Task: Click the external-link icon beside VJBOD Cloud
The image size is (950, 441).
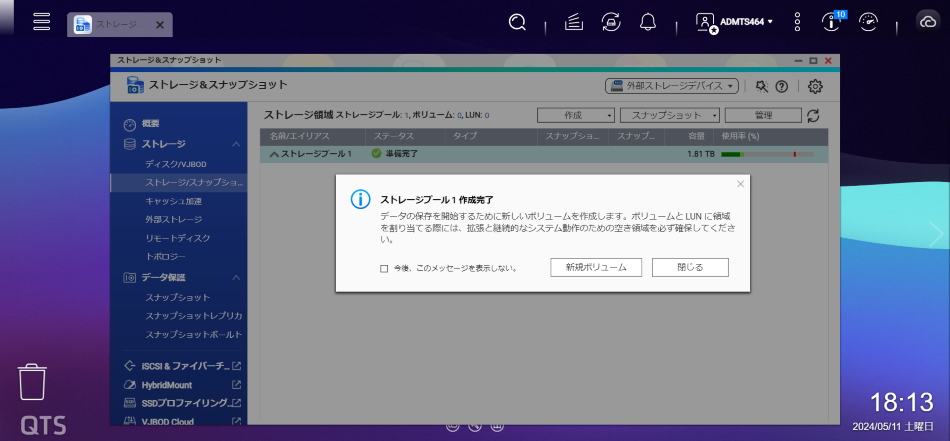Action: click(x=236, y=421)
